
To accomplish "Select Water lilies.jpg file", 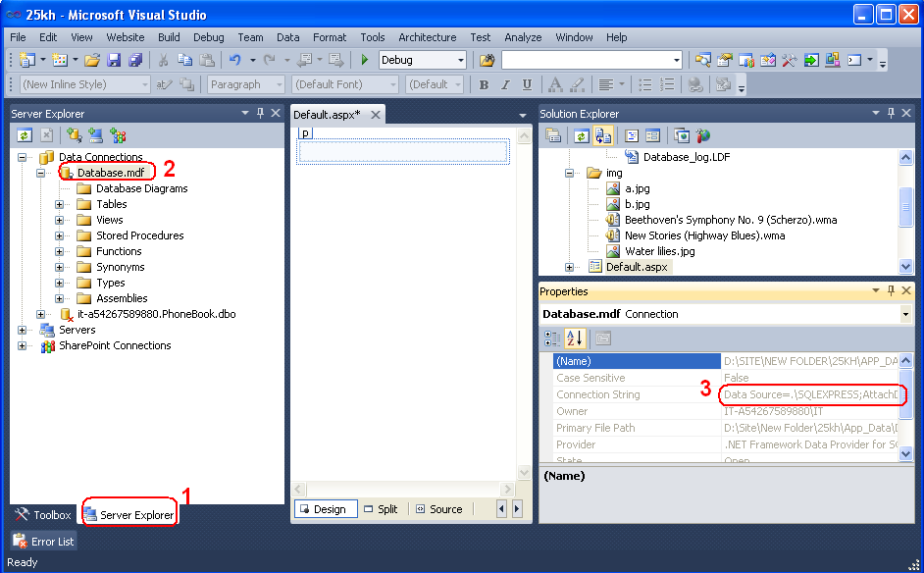I will tap(659, 251).
